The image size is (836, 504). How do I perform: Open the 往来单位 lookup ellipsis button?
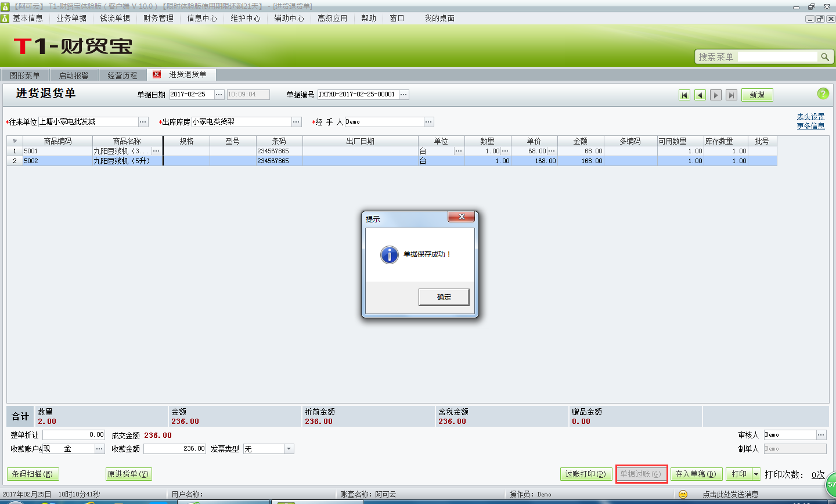(x=141, y=122)
